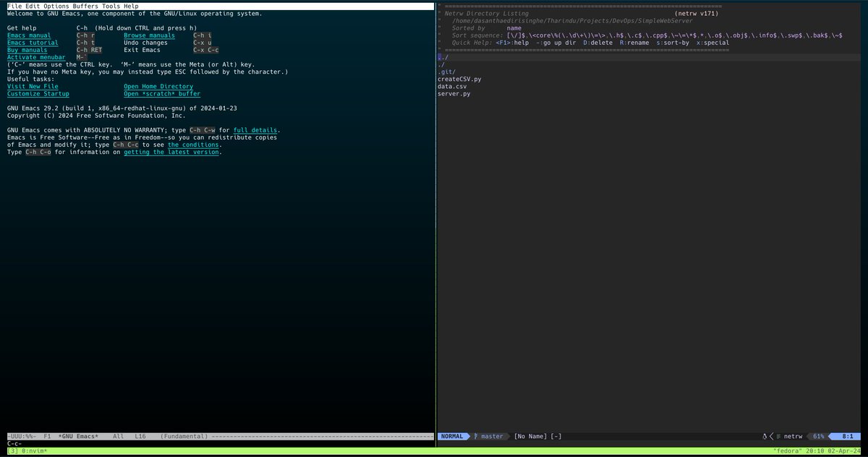Click the Netrw Directory Listing header
Screen dimensions: 868x457
(x=486, y=14)
